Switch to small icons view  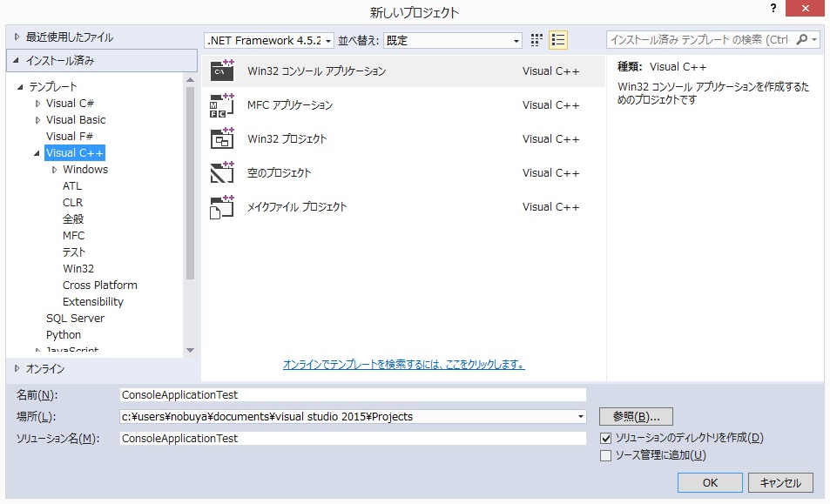tap(535, 39)
